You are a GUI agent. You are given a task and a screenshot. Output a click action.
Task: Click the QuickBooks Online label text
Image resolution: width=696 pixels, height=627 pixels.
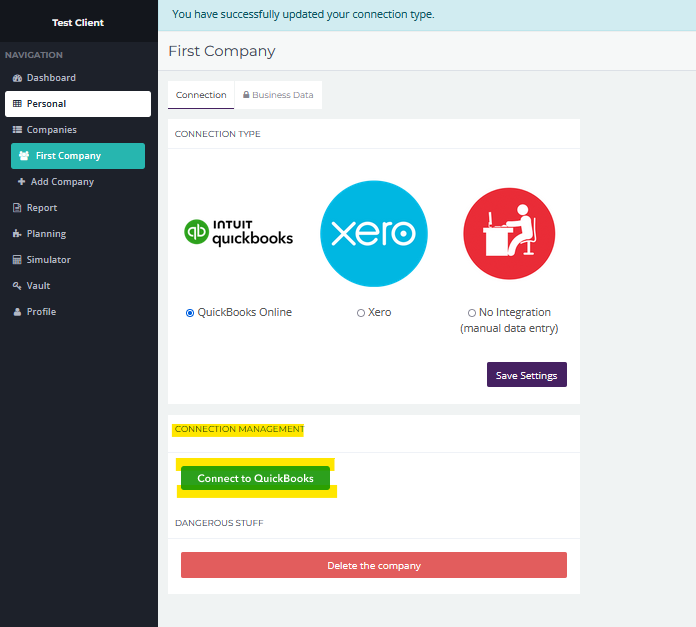coord(245,312)
